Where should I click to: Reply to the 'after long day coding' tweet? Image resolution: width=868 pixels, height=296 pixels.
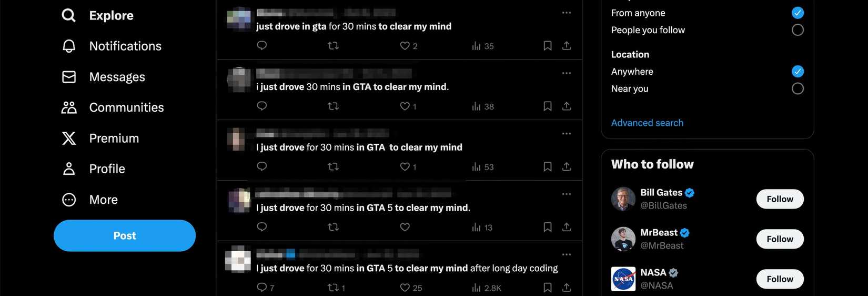(262, 288)
